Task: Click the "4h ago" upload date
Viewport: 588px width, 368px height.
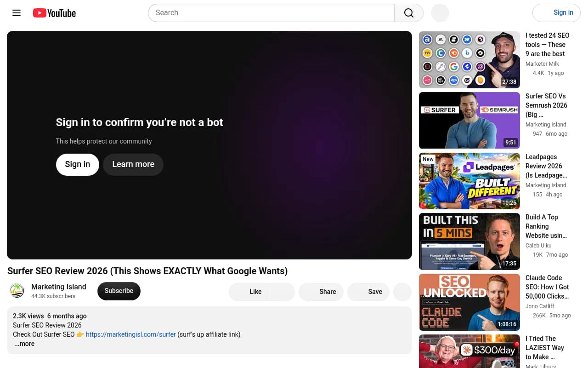Action: [x=554, y=195]
